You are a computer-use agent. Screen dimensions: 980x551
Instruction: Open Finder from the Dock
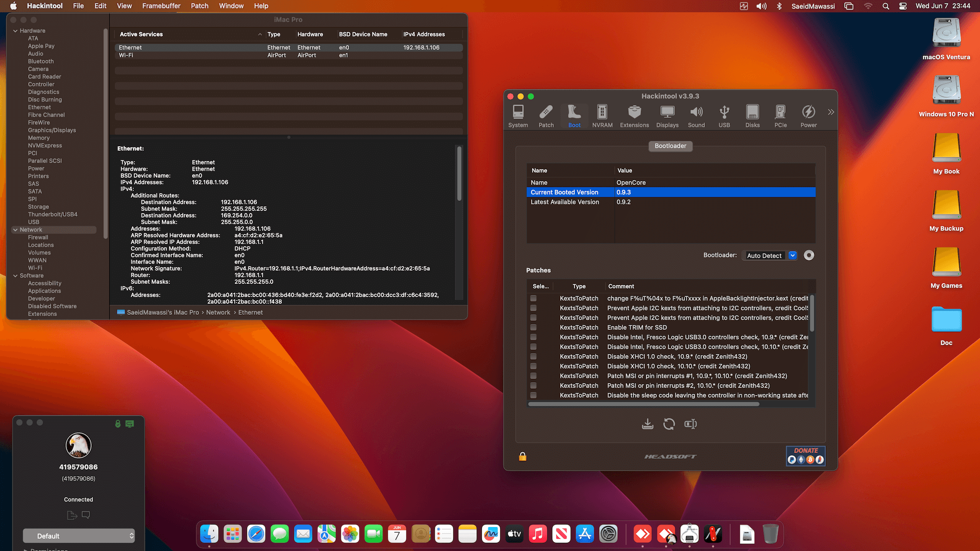pos(209,534)
